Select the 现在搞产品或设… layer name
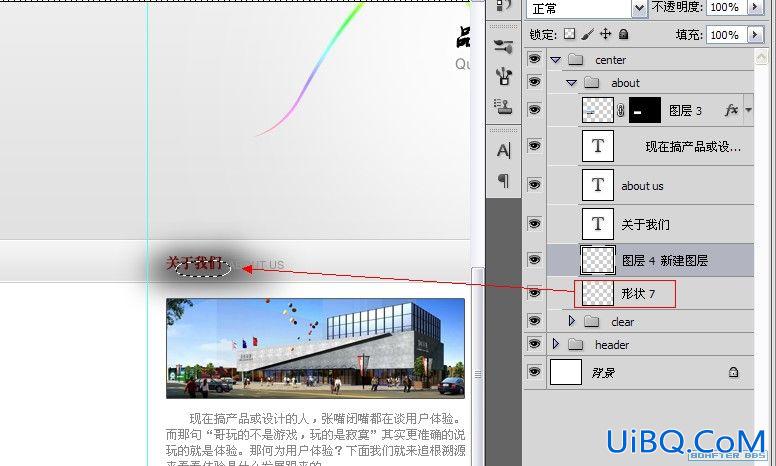 click(x=693, y=146)
